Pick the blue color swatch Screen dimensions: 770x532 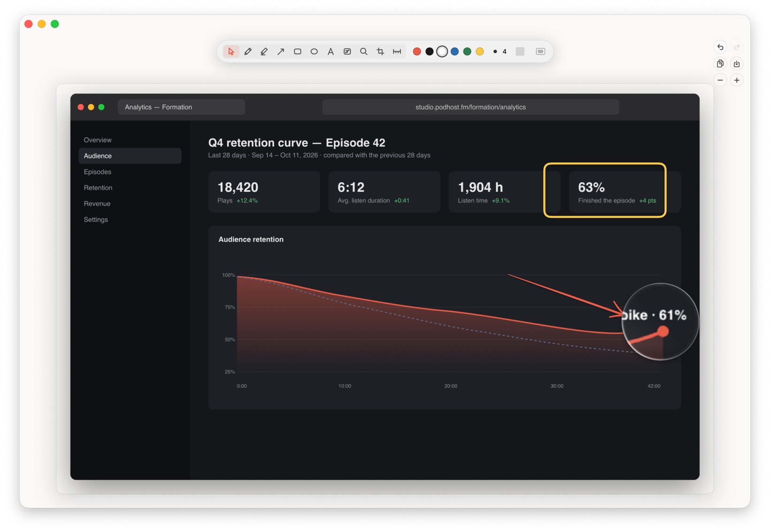click(455, 52)
